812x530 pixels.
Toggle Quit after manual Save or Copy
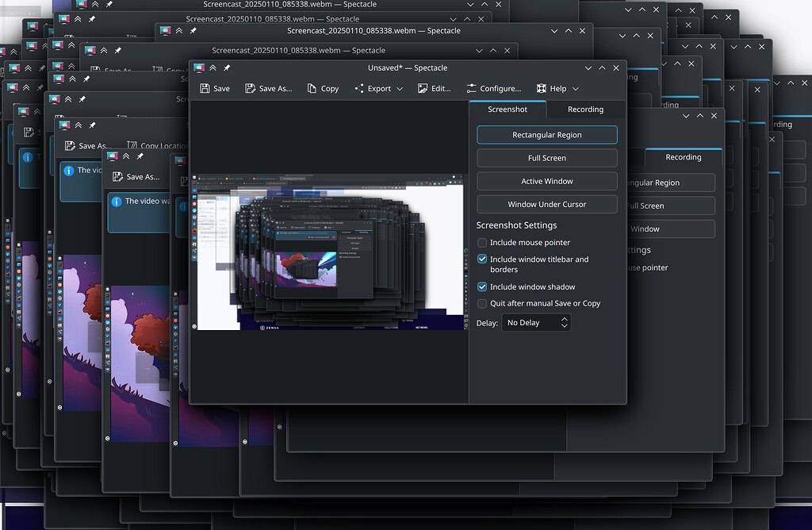coord(481,303)
